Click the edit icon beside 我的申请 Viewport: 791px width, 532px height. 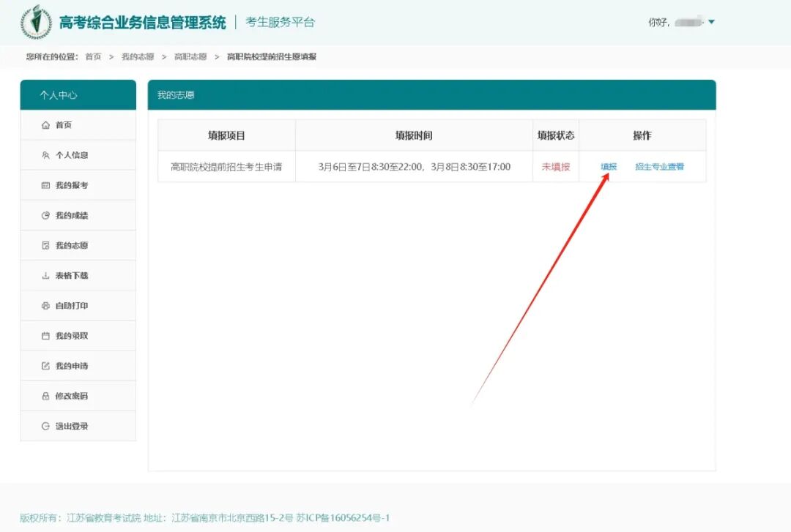click(x=45, y=366)
